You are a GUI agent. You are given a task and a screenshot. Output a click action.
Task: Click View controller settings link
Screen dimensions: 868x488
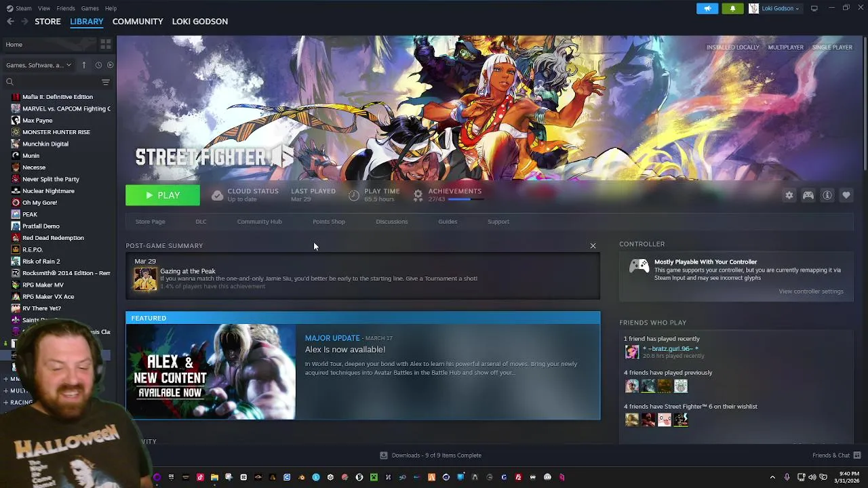811,291
